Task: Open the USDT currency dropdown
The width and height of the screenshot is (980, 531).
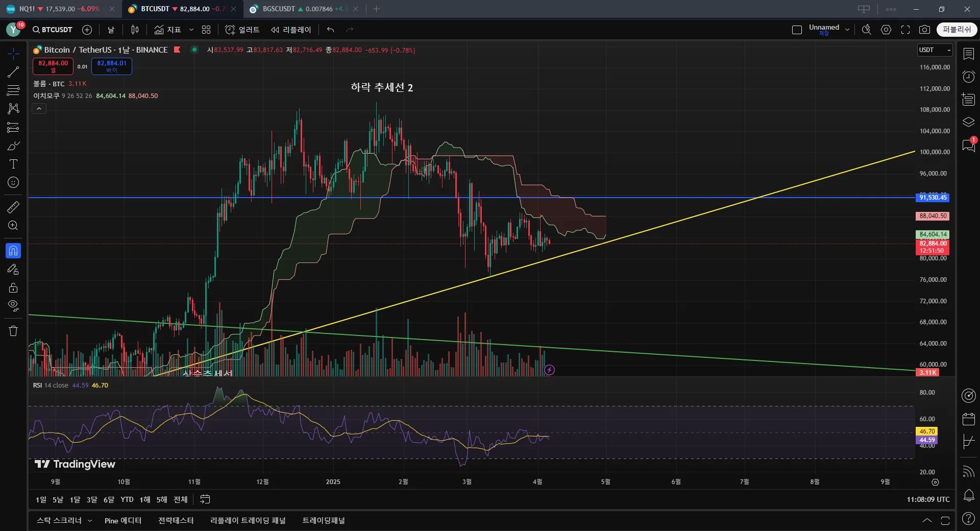Action: 935,50
